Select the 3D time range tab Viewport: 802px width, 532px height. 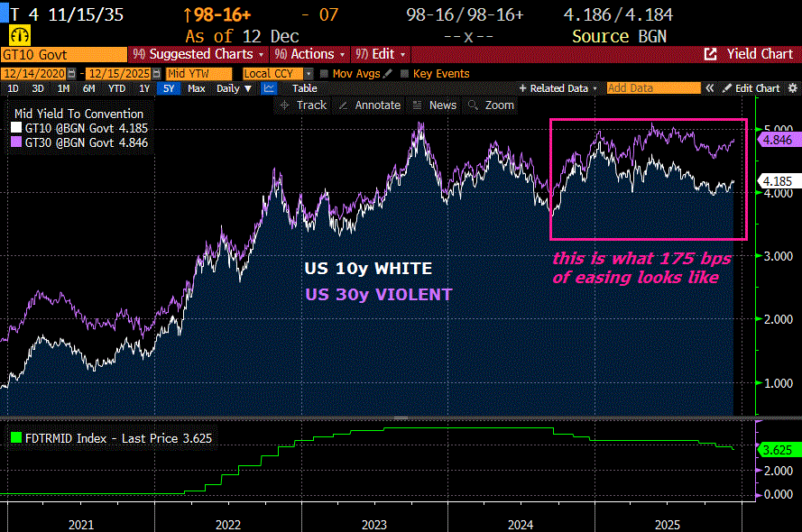[x=38, y=88]
